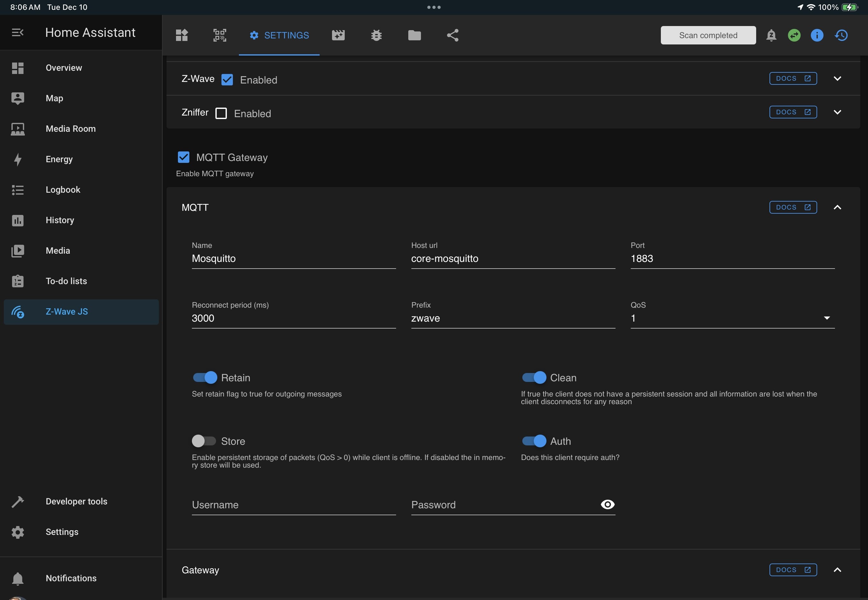This screenshot has height=600, width=868.
Task: Open the control panel dashboard icon
Action: coord(182,35)
